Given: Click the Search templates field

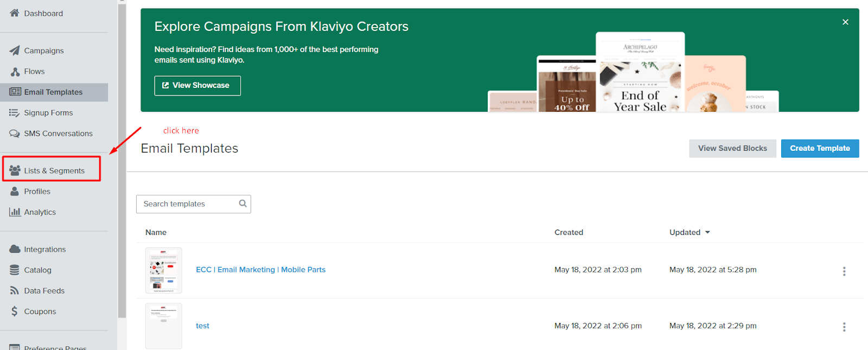Looking at the screenshot, I should tap(193, 204).
